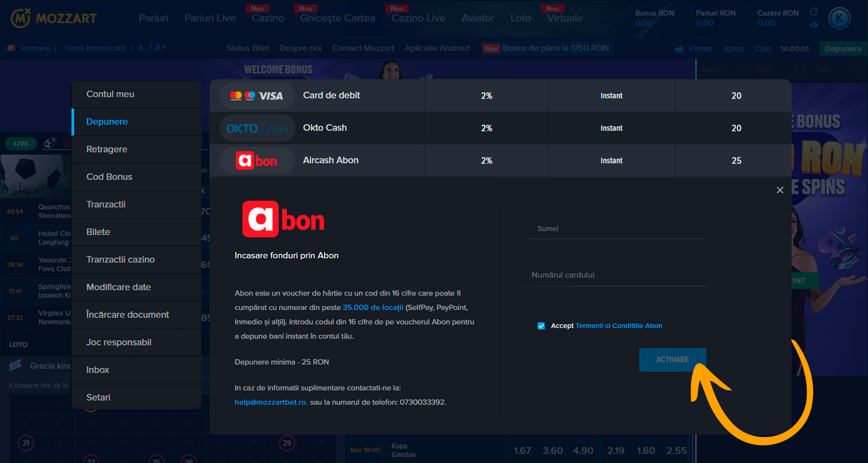Click the Promo megaphone icon

(679, 49)
